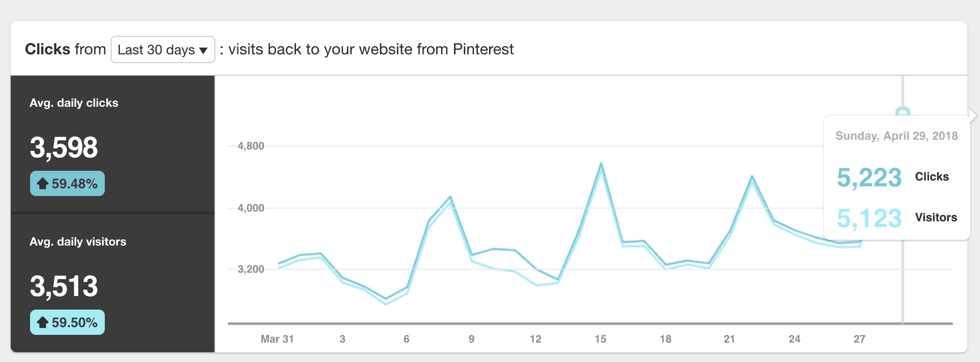Click the x-axis label 27

coord(859,339)
